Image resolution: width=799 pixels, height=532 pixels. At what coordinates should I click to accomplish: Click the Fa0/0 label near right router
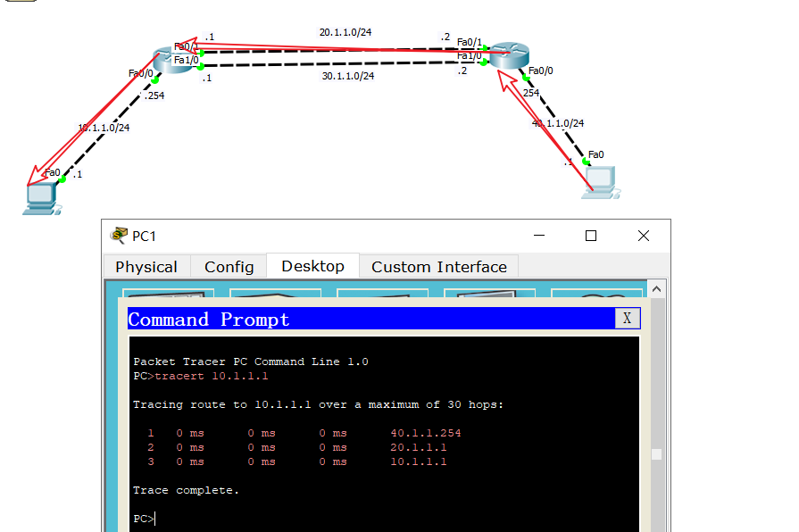(541, 71)
